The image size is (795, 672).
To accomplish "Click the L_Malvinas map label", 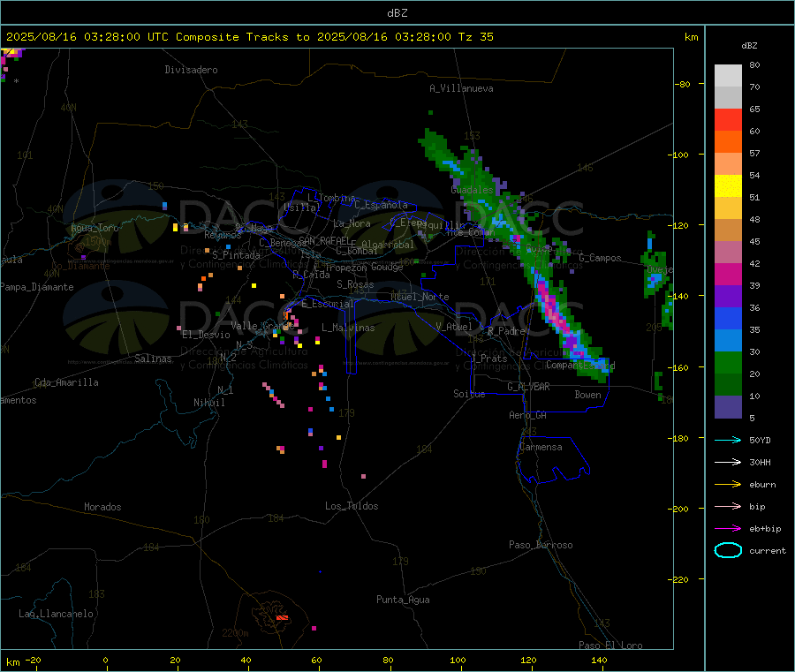I will tap(348, 328).
